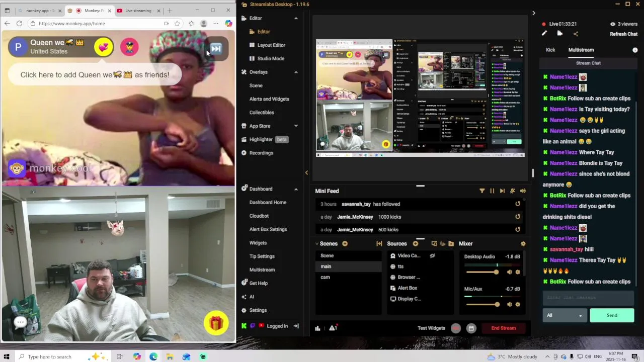The height and width of the screenshot is (362, 644).
Task: Send hearts reaction in Monkey
Action: click(x=104, y=47)
